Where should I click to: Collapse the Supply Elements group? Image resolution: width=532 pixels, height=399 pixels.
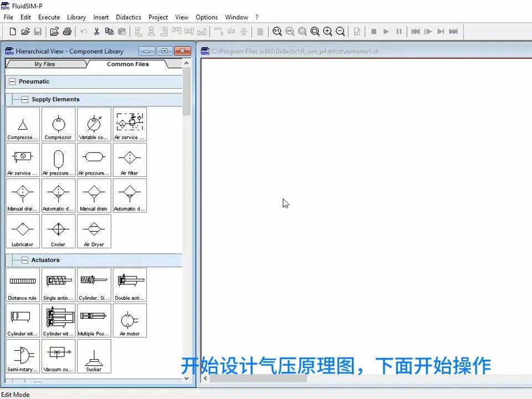click(x=25, y=99)
